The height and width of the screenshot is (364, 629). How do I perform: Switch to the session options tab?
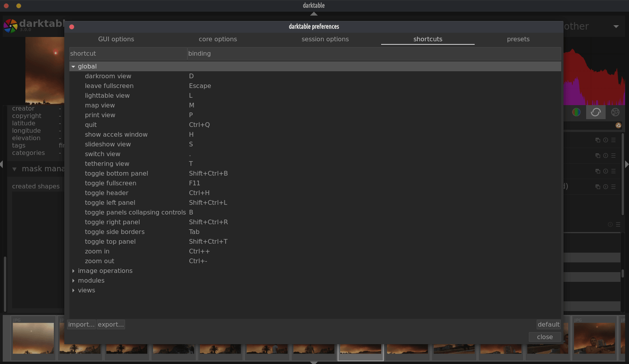(325, 39)
